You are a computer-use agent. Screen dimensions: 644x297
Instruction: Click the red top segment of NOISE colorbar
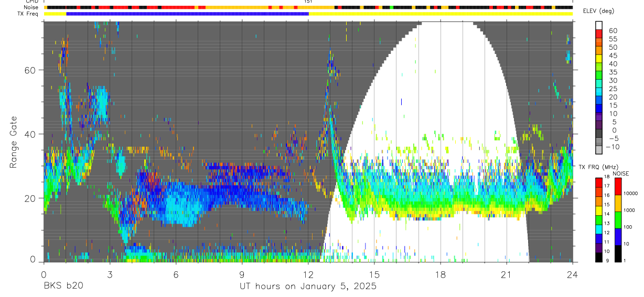618,186
